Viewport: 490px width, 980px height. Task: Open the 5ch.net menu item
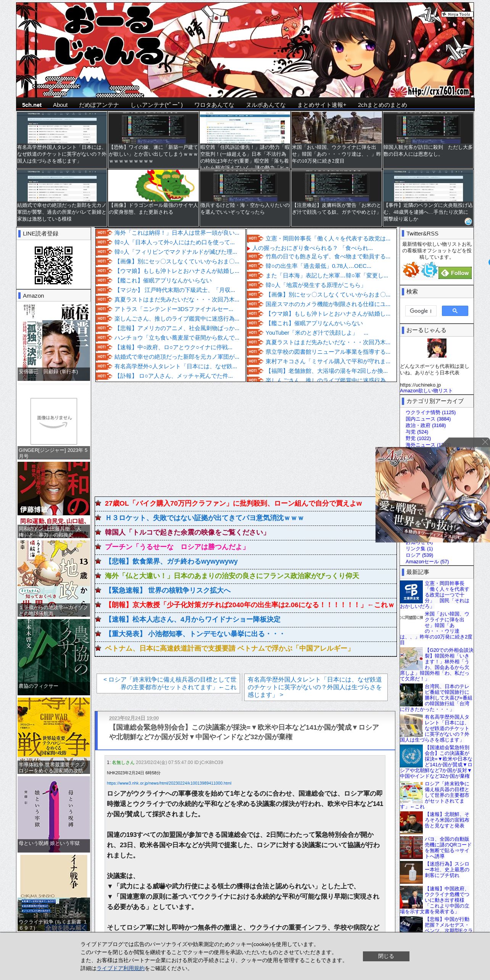point(32,105)
